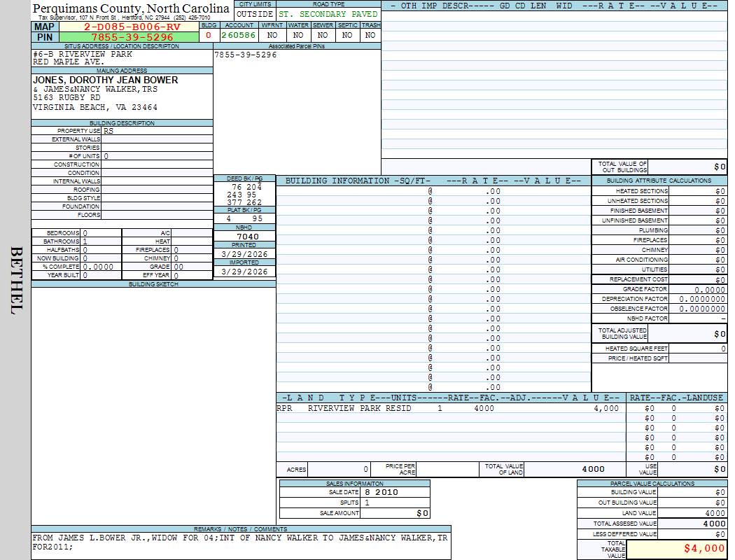735x560 pixels.
Task: Click the SALE AMOUNT value field
Action: tap(395, 513)
